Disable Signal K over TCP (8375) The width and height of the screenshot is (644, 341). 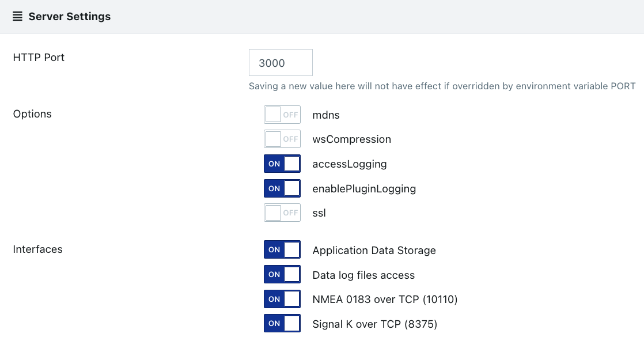point(282,323)
